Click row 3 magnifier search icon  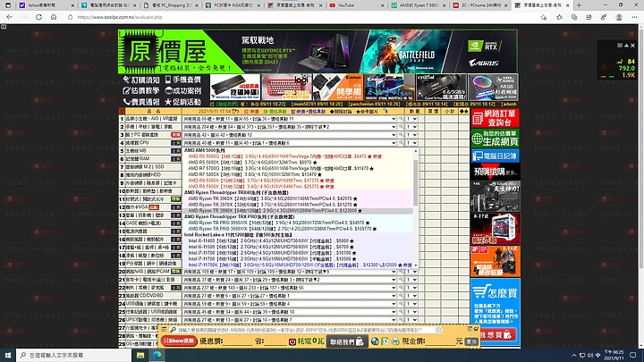pyautogui.click(x=401, y=135)
